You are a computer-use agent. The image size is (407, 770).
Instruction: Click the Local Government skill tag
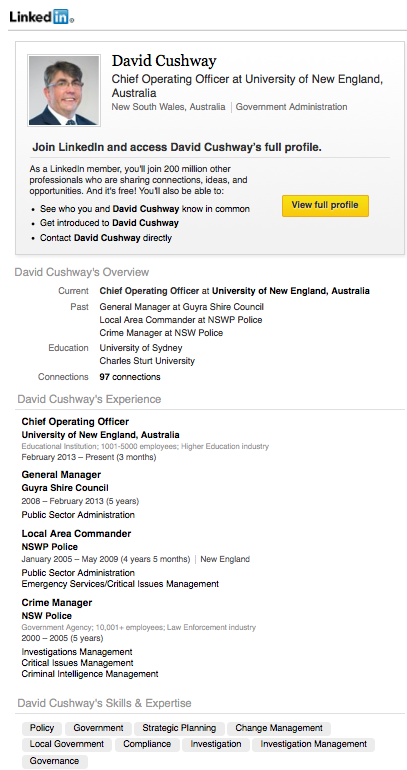(67, 744)
